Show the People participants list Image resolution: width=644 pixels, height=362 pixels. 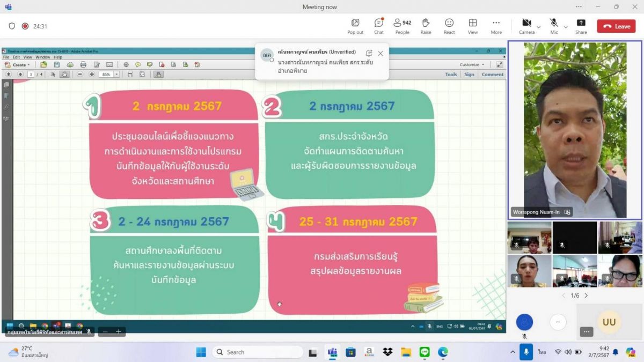402,26
